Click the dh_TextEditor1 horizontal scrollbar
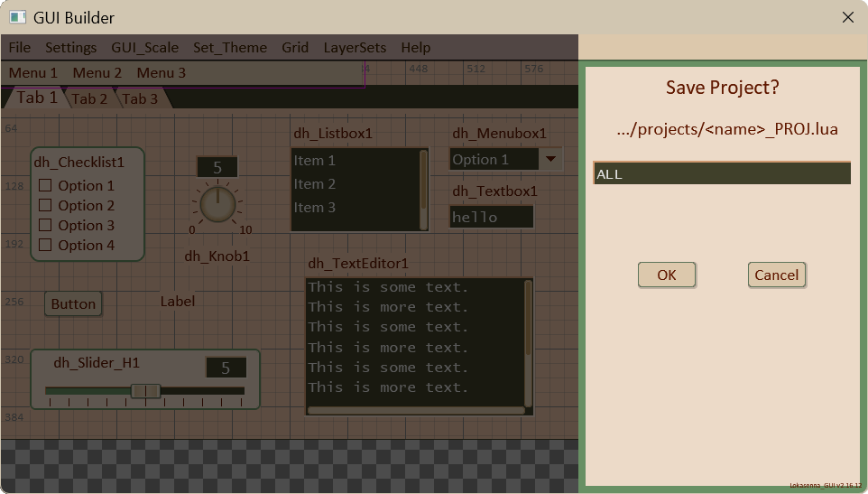 416,410
